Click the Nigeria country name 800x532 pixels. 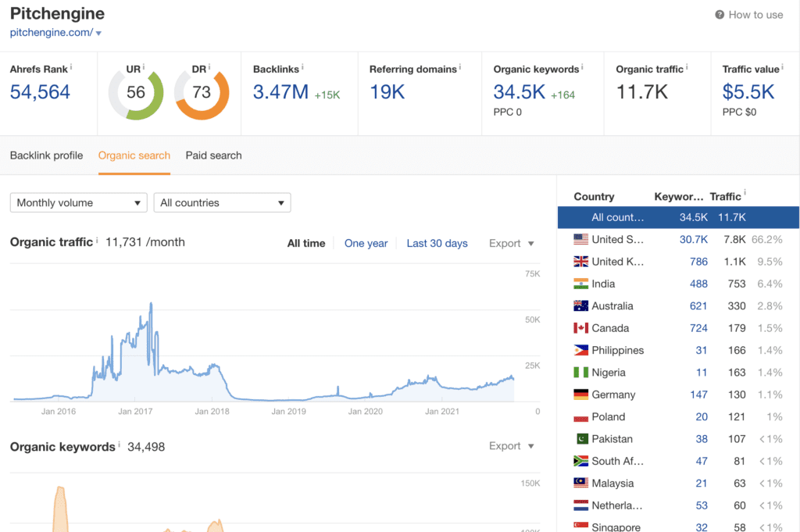[609, 373]
